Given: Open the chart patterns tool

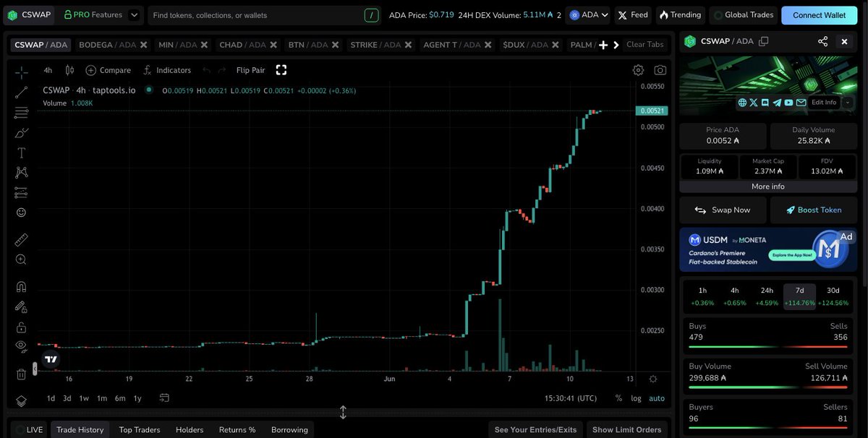Looking at the screenshot, I should point(21,173).
